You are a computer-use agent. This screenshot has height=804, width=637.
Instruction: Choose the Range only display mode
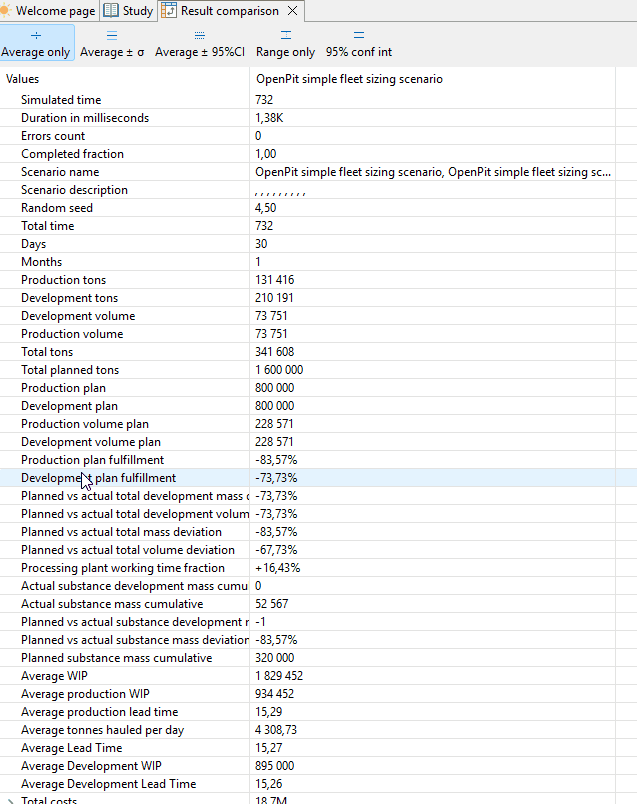pos(285,43)
